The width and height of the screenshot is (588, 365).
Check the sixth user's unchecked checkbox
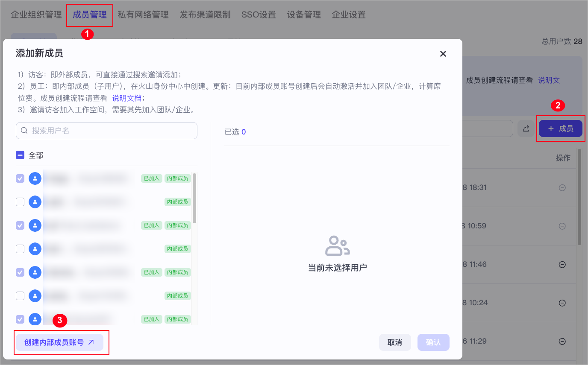tap(20, 296)
